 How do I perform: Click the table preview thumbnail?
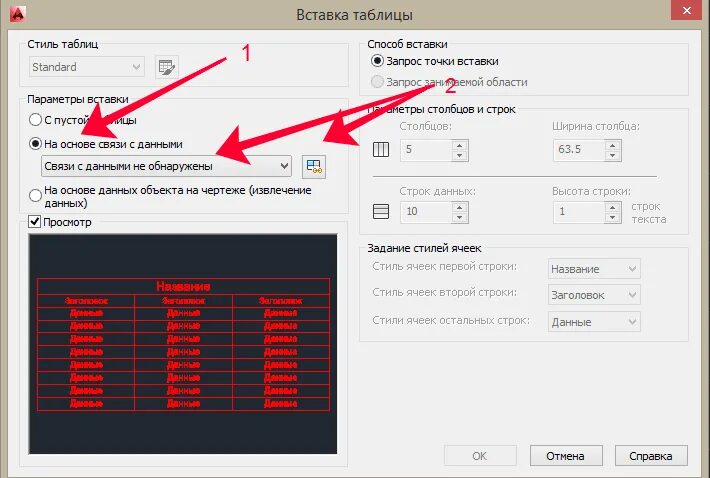pyautogui.click(x=183, y=344)
